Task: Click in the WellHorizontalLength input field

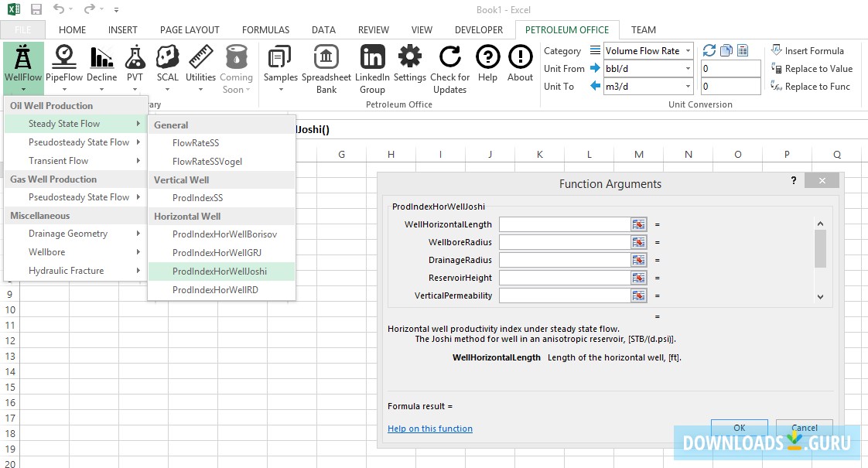Action: click(x=564, y=224)
